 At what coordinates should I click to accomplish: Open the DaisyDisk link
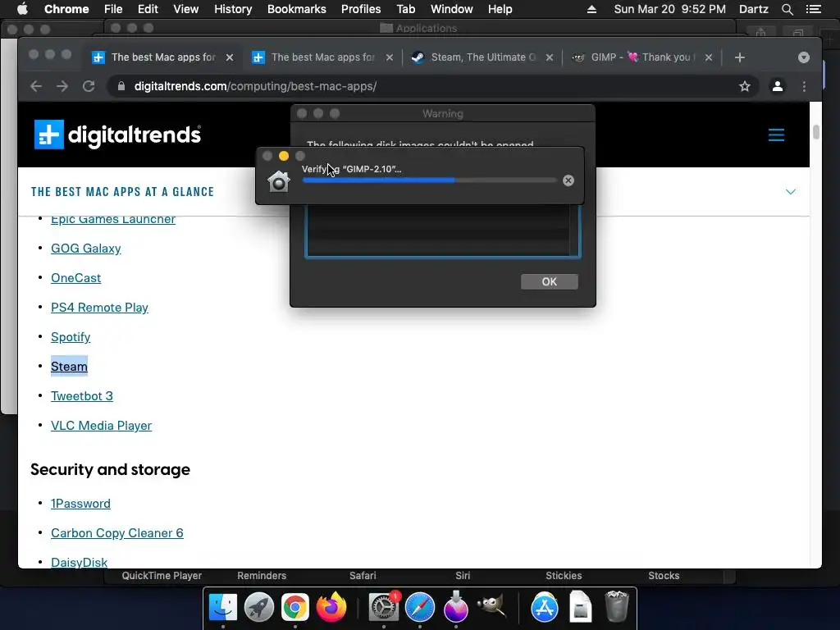80,562
